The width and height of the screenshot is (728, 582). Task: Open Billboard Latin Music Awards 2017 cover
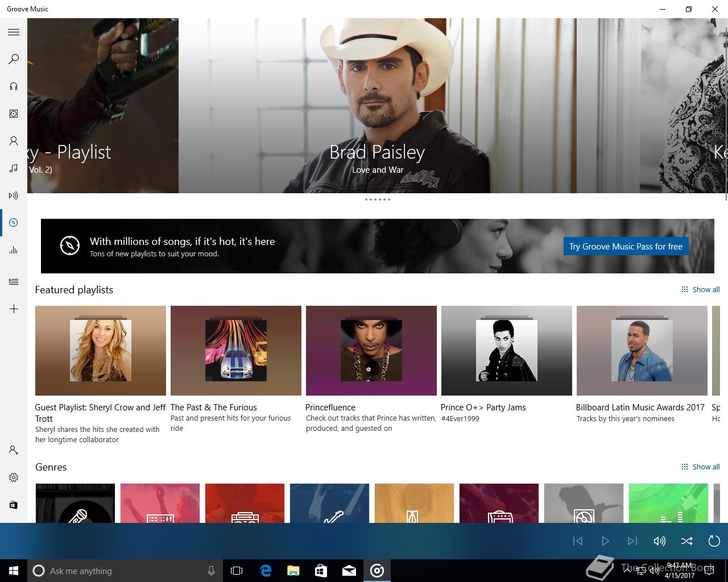tap(642, 351)
